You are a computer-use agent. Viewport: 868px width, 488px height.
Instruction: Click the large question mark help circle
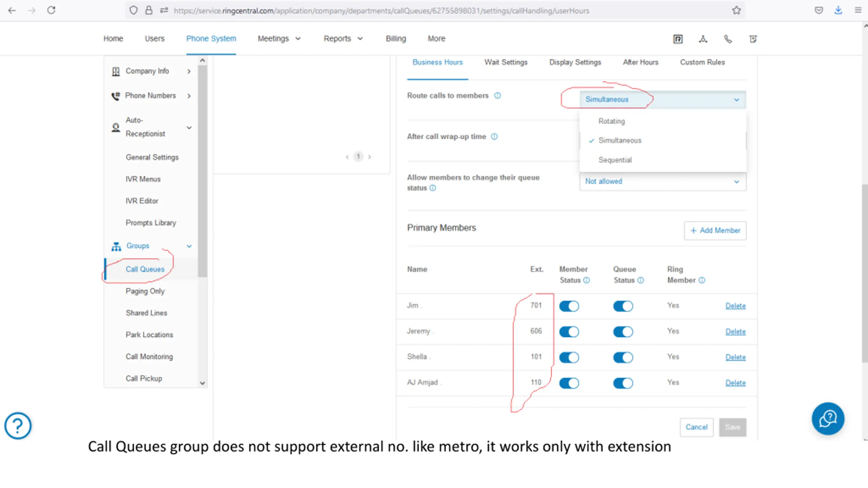(18, 426)
